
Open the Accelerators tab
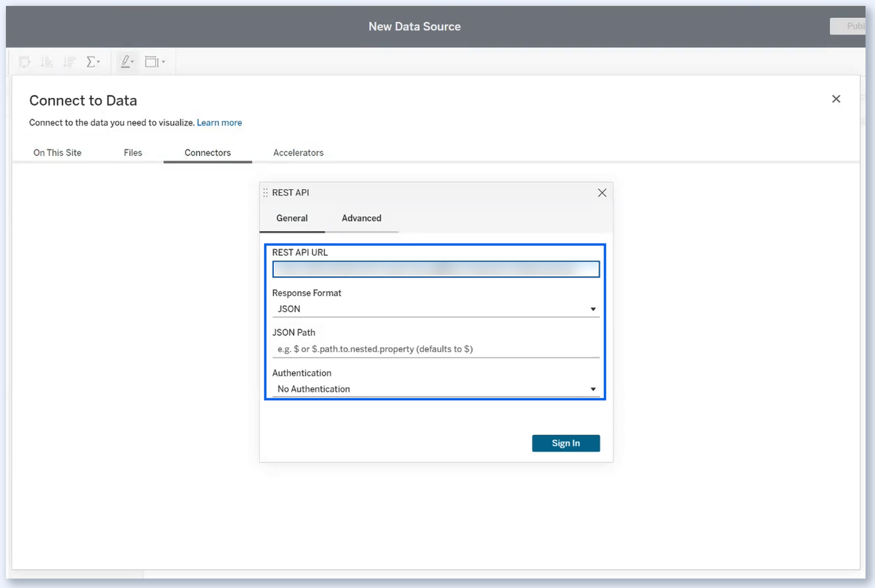pos(298,153)
